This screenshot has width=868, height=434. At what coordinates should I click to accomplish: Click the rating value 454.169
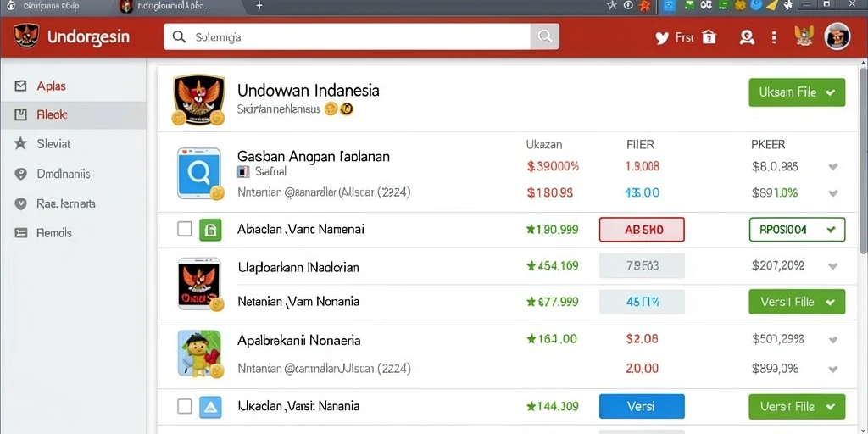click(553, 265)
